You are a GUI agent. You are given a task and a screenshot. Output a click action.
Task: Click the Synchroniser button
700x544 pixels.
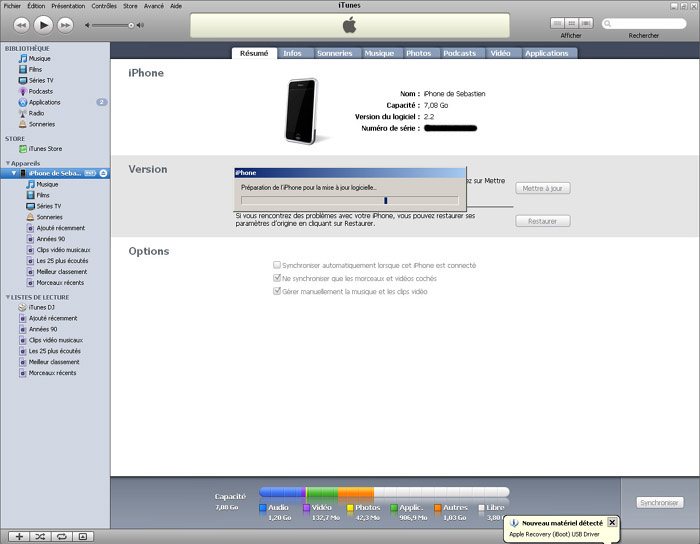(x=659, y=502)
